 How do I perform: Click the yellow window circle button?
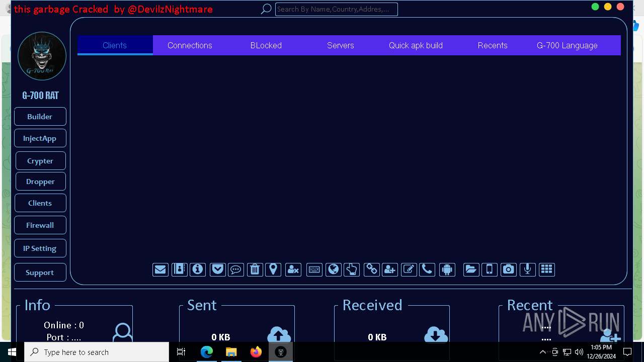[x=608, y=7]
